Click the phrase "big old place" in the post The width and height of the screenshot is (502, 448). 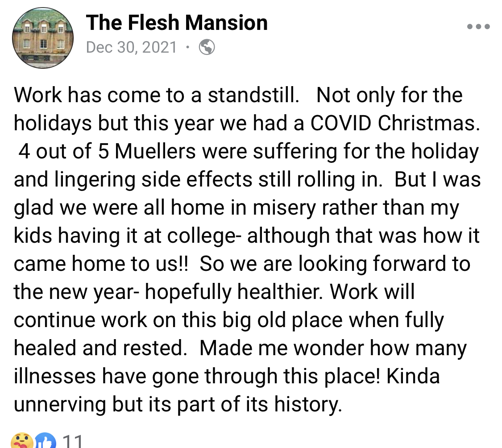[283, 320]
